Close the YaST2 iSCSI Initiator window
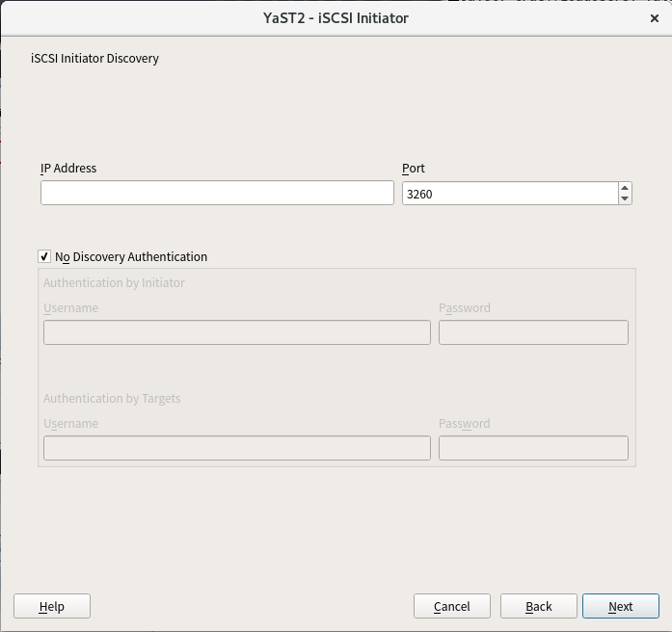Image resolution: width=672 pixels, height=632 pixels. click(x=654, y=18)
